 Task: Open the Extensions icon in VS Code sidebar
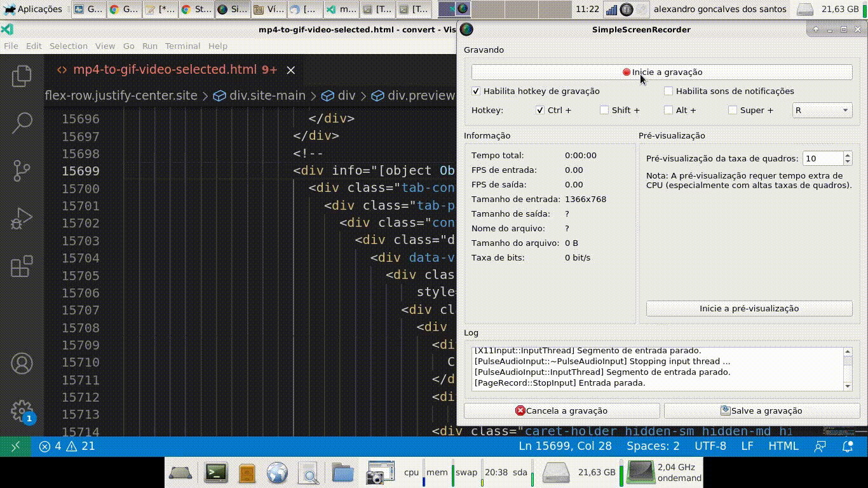point(22,267)
